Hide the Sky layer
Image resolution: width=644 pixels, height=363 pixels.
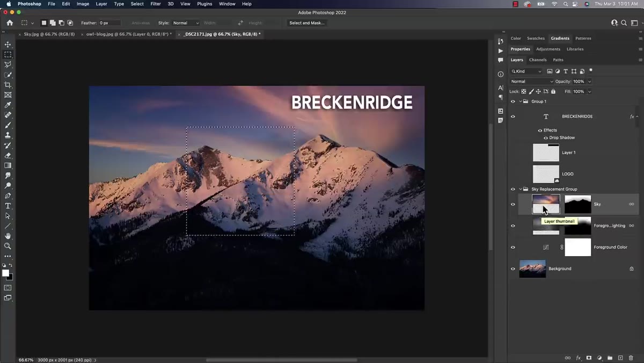point(513,204)
